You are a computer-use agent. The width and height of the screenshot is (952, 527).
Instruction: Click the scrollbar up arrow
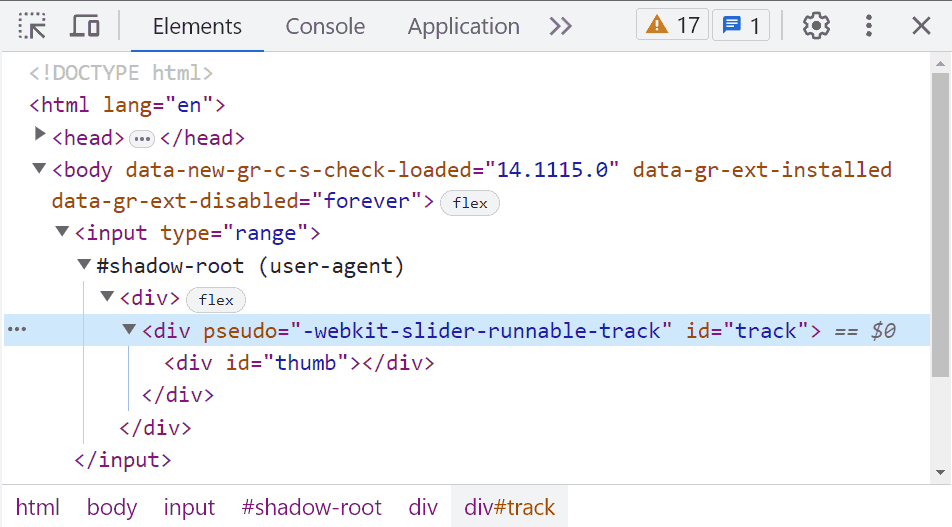coord(940,63)
